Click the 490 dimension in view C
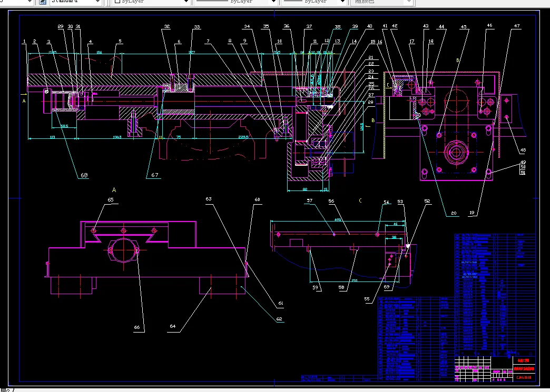550x392 pixels. tap(338, 219)
